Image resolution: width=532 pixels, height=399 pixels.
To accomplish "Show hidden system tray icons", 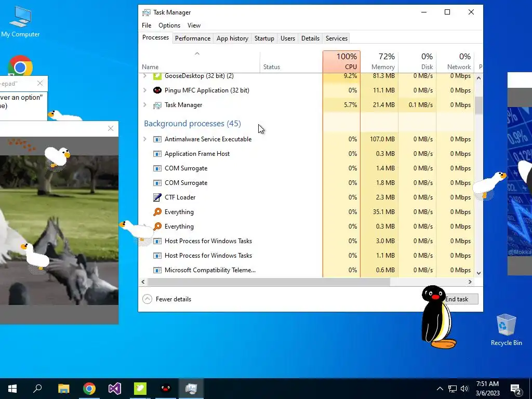I will tap(440, 389).
